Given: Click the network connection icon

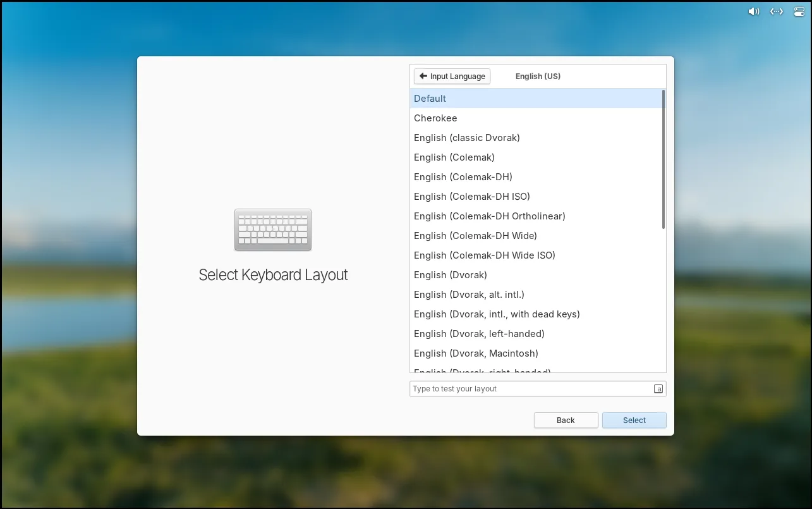Looking at the screenshot, I should 777,11.
